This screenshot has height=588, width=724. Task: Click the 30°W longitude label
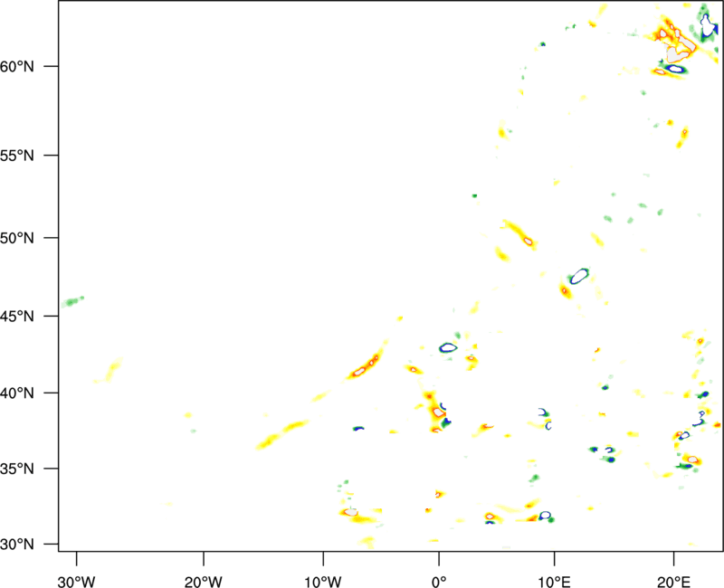tap(76, 582)
